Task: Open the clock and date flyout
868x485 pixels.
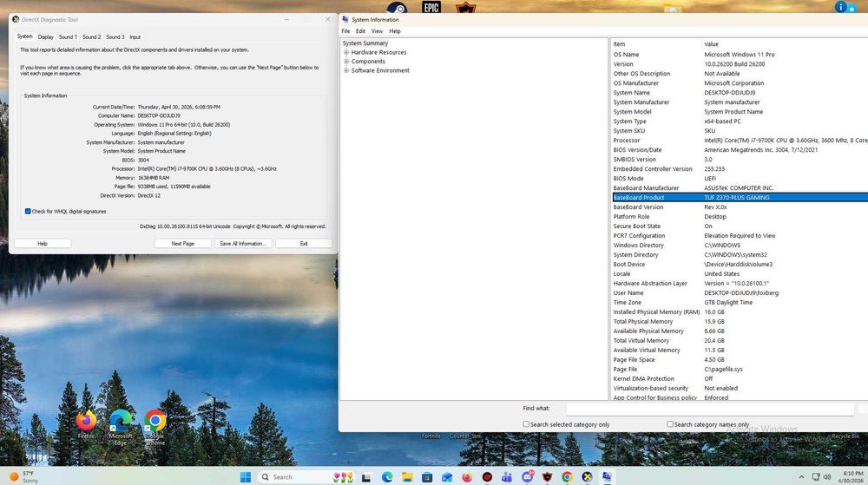Action: coord(852,476)
